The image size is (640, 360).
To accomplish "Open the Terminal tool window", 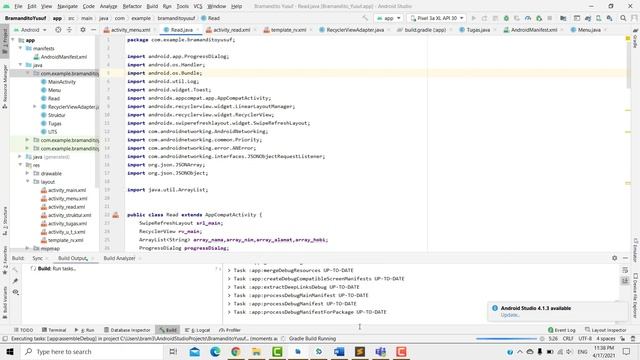I will click(x=54, y=330).
